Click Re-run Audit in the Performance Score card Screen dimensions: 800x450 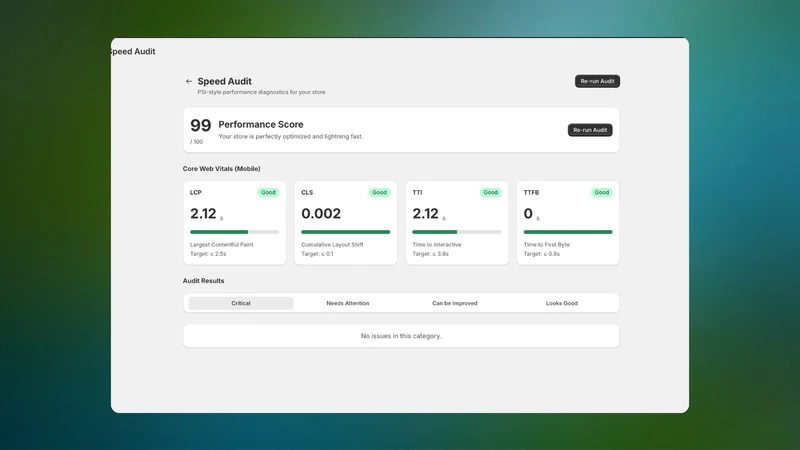[x=590, y=130]
